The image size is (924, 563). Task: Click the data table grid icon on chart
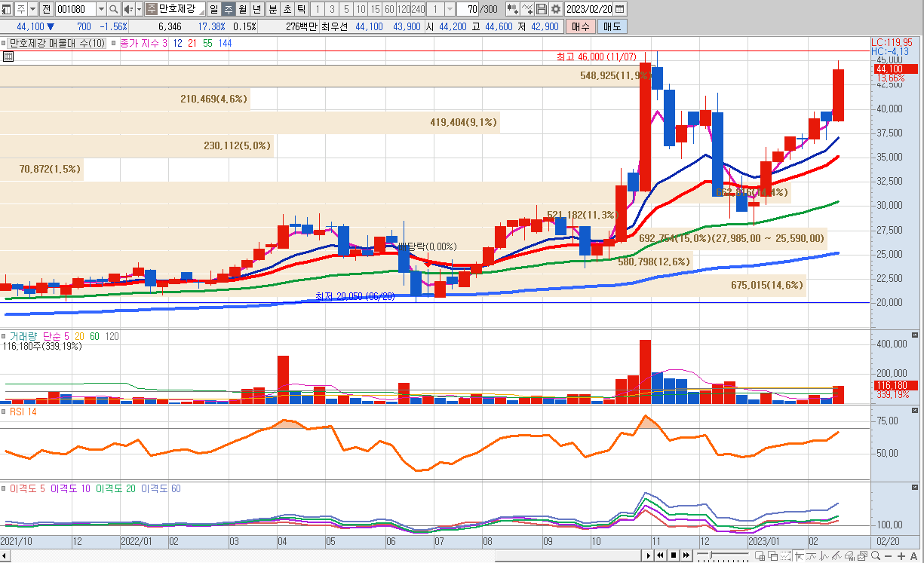[8, 57]
